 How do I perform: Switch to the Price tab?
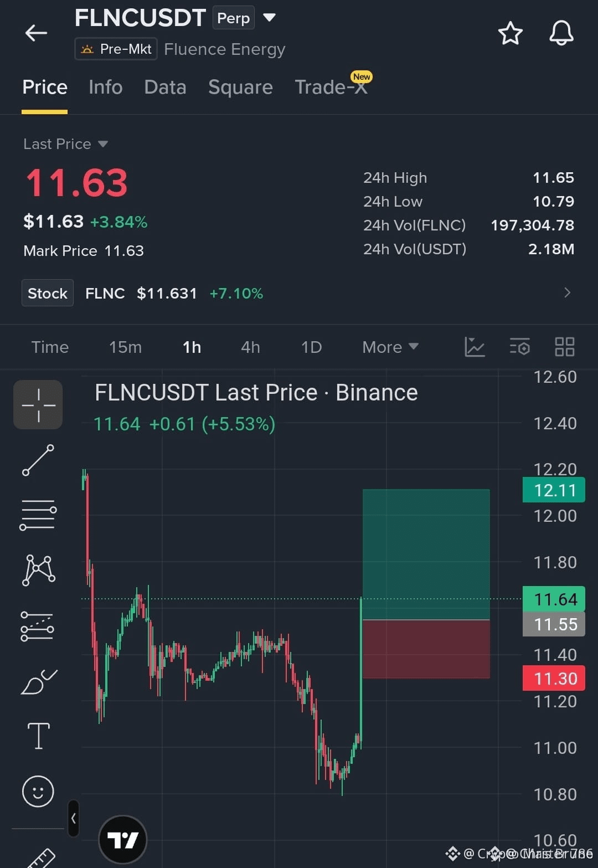pyautogui.click(x=45, y=88)
